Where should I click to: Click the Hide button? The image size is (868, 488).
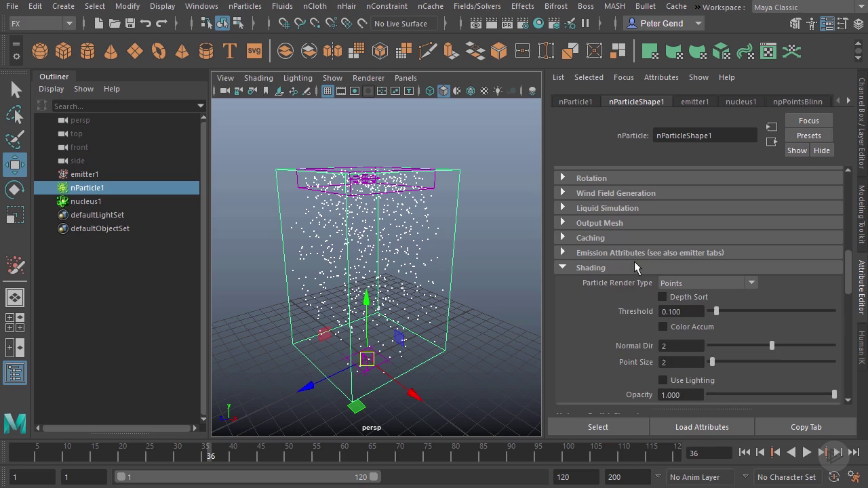(821, 150)
